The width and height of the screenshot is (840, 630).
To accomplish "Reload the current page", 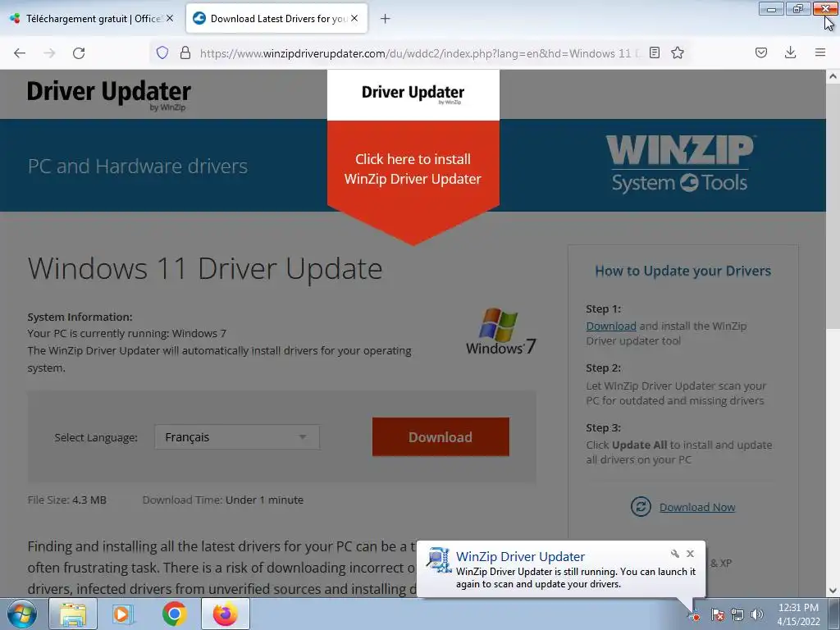I will point(79,52).
